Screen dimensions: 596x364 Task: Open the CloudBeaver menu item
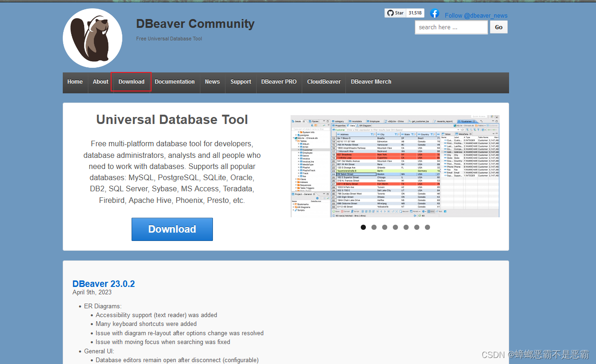[x=324, y=82]
